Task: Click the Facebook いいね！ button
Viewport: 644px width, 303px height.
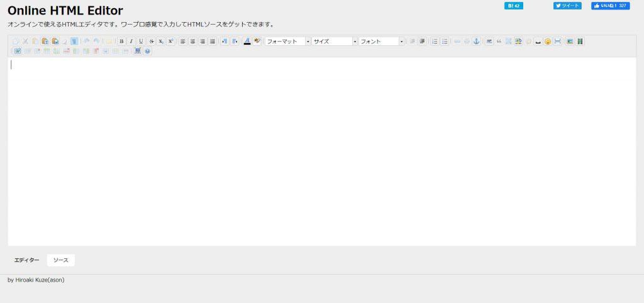Action: point(610,6)
